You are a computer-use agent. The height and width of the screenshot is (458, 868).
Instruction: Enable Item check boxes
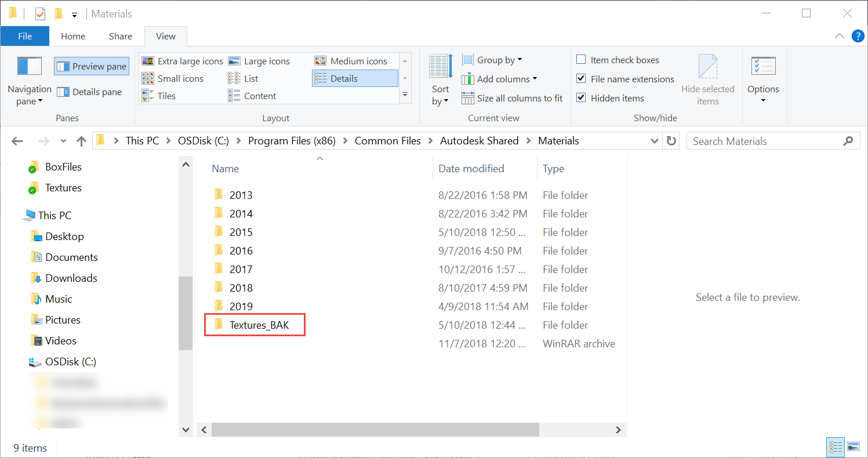(x=618, y=60)
